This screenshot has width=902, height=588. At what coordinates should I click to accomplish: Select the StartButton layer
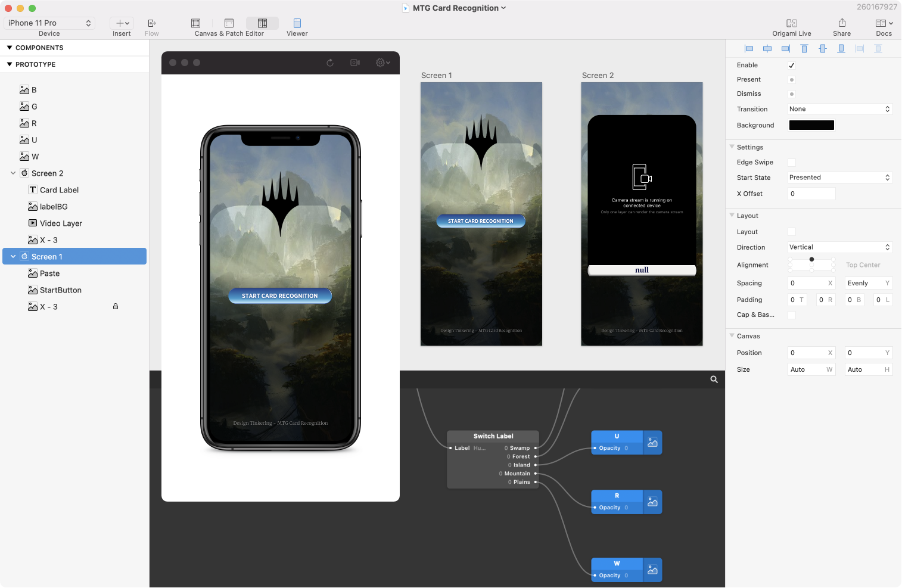(74, 290)
